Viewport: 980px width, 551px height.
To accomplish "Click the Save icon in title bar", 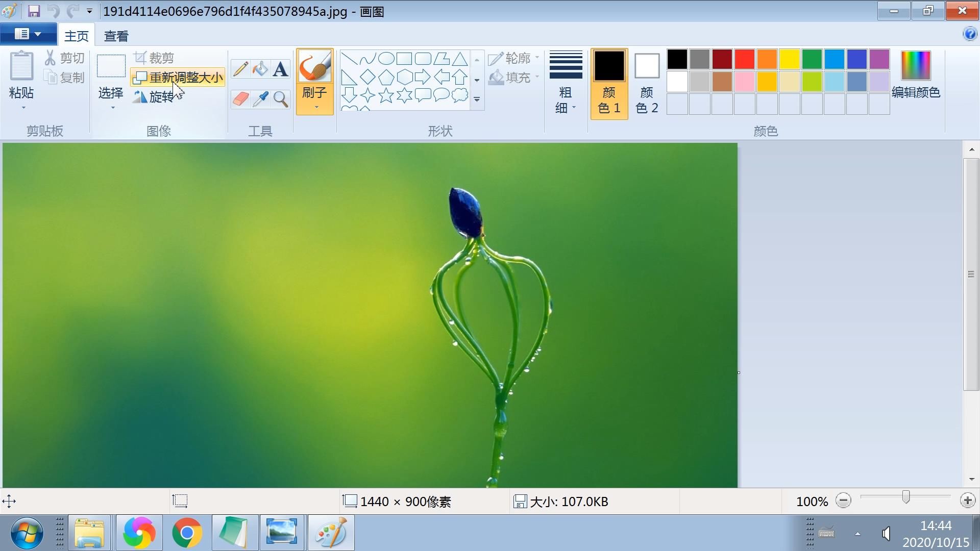I will click(x=34, y=11).
